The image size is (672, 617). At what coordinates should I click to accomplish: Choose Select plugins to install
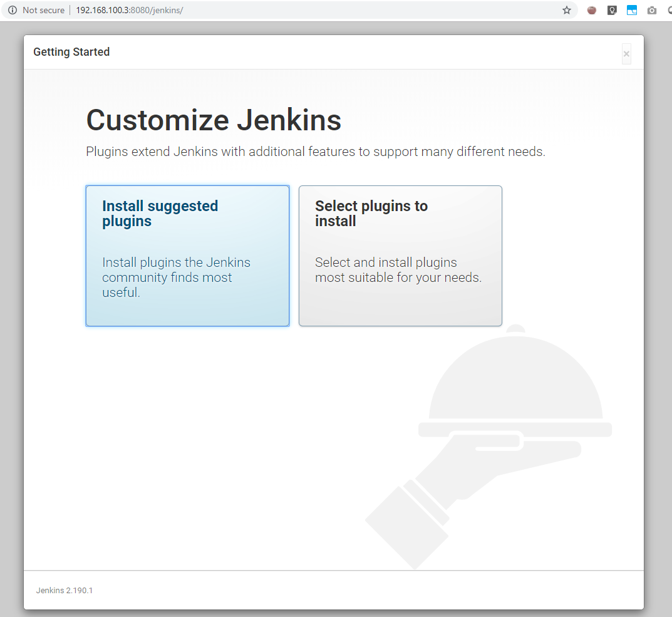coord(400,256)
